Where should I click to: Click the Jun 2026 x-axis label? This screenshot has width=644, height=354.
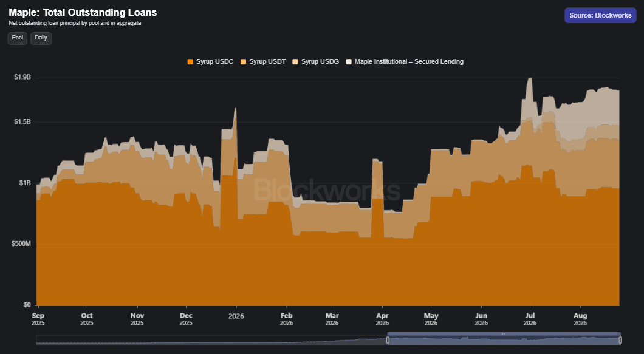481,319
